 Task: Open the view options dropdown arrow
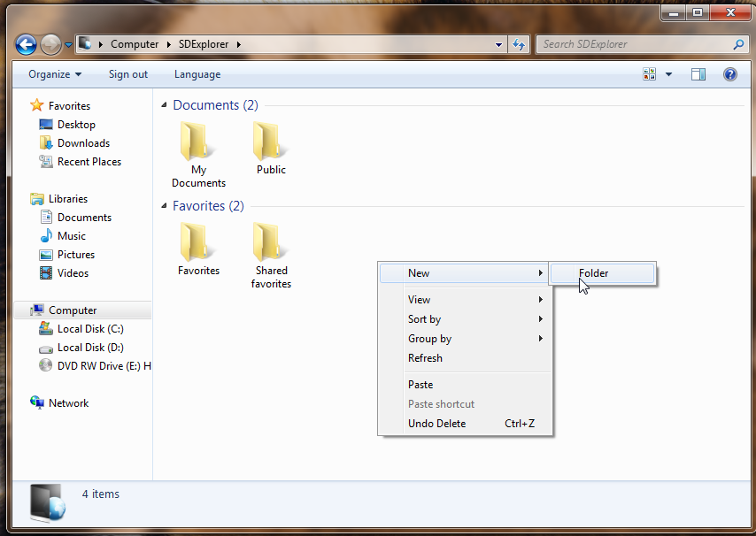[668, 74]
